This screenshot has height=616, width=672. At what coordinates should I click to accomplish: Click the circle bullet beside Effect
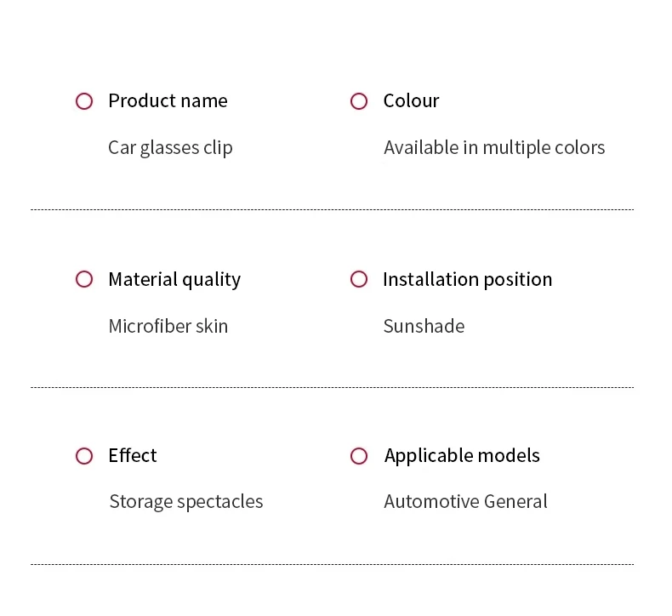click(x=84, y=456)
